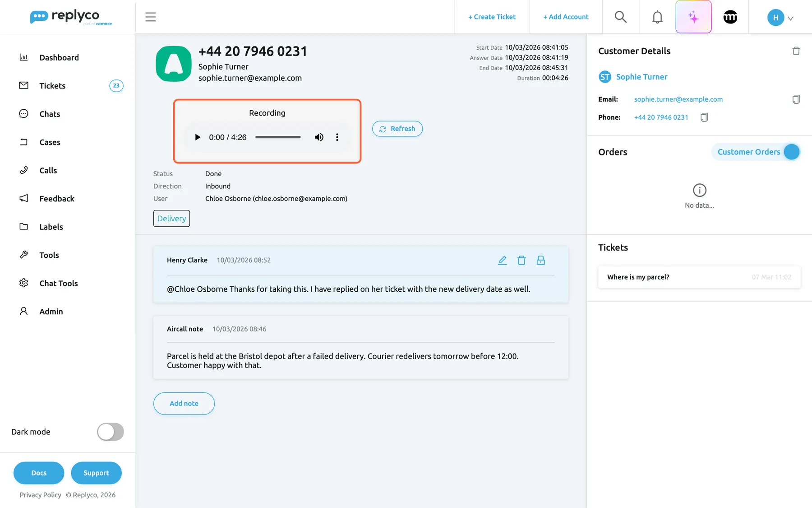Click the search magnifier icon
Viewport: 812px width, 508px height.
621,17
